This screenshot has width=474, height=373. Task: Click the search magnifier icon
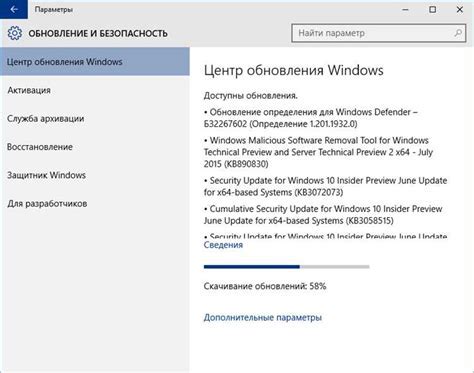(458, 33)
